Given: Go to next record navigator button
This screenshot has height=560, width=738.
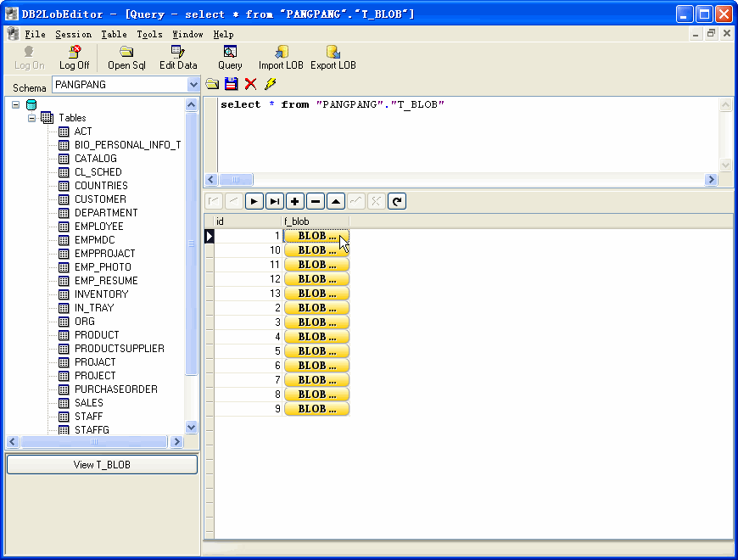Looking at the screenshot, I should click(x=254, y=201).
